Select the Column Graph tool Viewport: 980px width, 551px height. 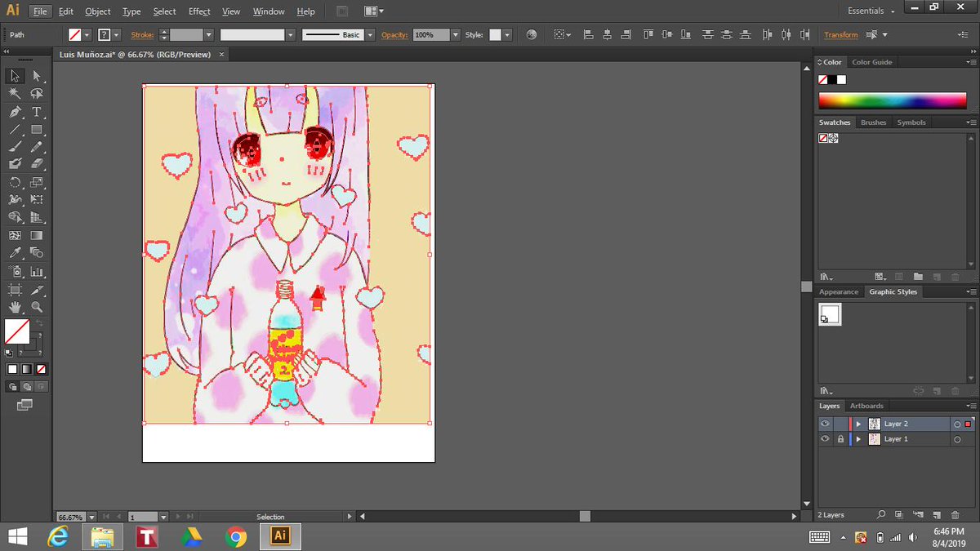coord(37,272)
